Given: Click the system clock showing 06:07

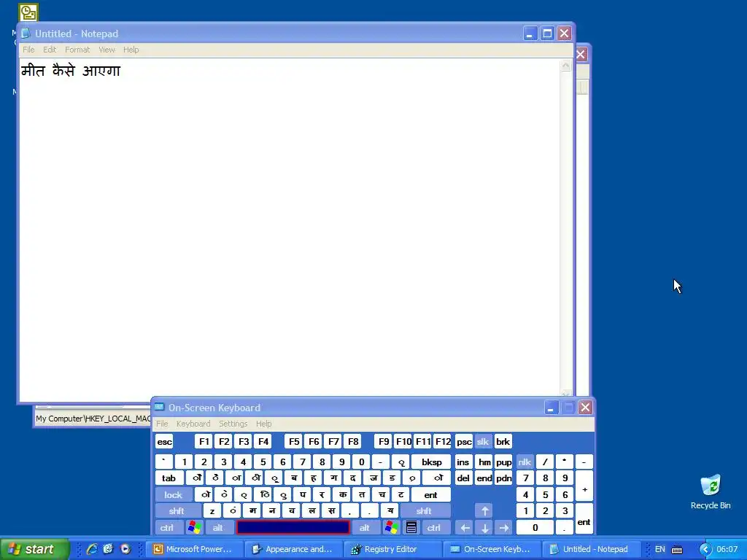Looking at the screenshot, I should click(727, 549).
